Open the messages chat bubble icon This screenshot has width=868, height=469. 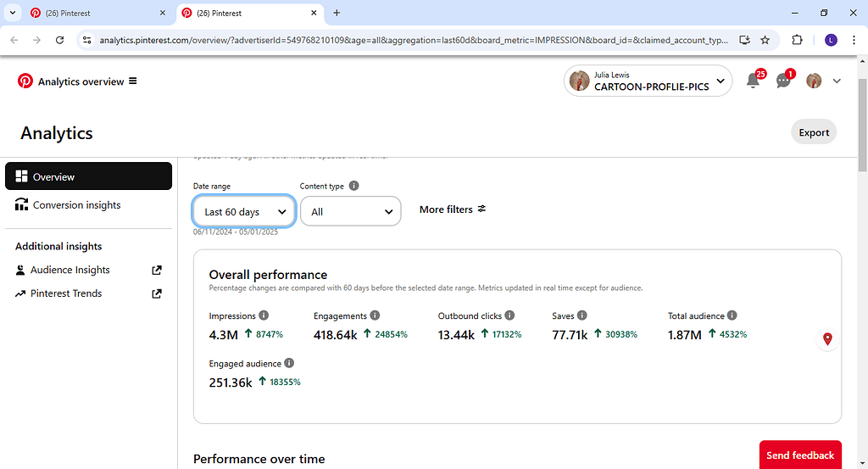pos(782,81)
